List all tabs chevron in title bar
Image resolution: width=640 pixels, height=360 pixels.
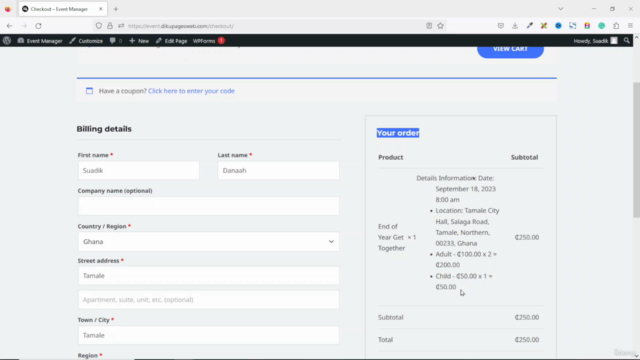click(561, 9)
